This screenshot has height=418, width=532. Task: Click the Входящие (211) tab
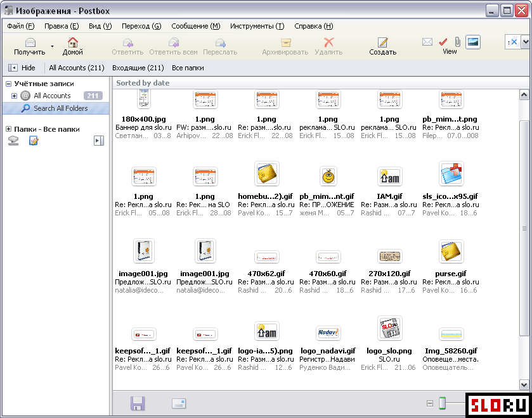(138, 68)
